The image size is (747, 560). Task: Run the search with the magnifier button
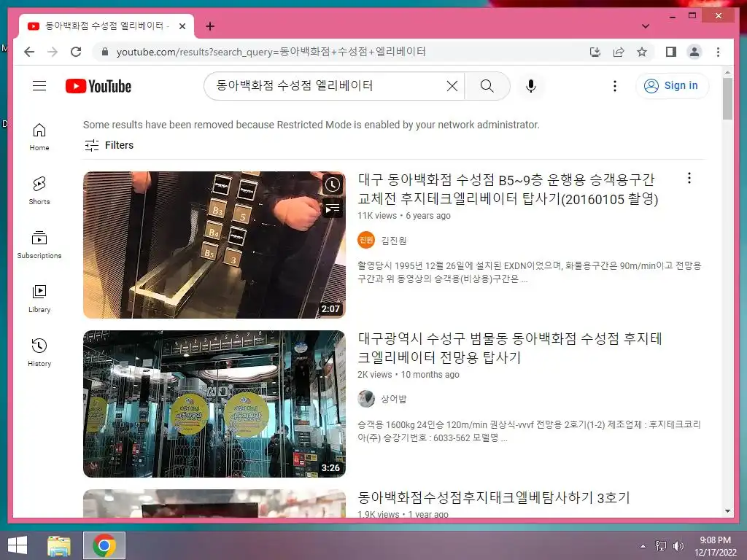click(x=487, y=86)
